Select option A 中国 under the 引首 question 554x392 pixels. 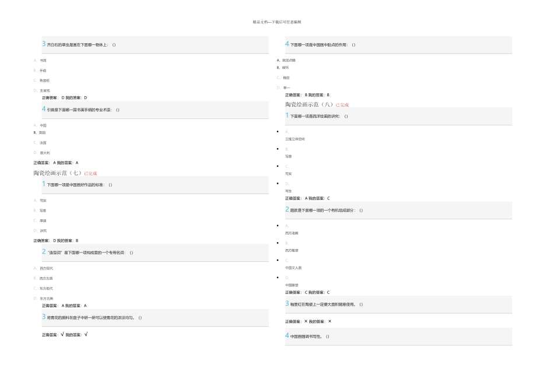pos(43,125)
